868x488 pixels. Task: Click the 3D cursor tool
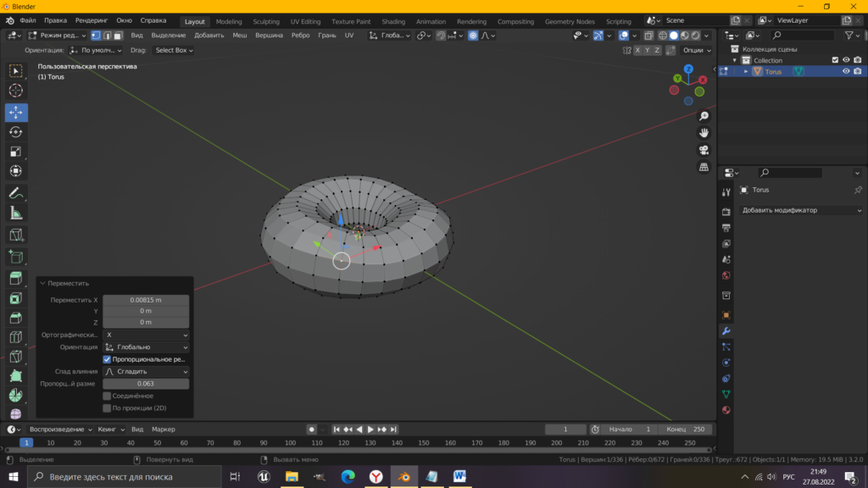(x=16, y=91)
